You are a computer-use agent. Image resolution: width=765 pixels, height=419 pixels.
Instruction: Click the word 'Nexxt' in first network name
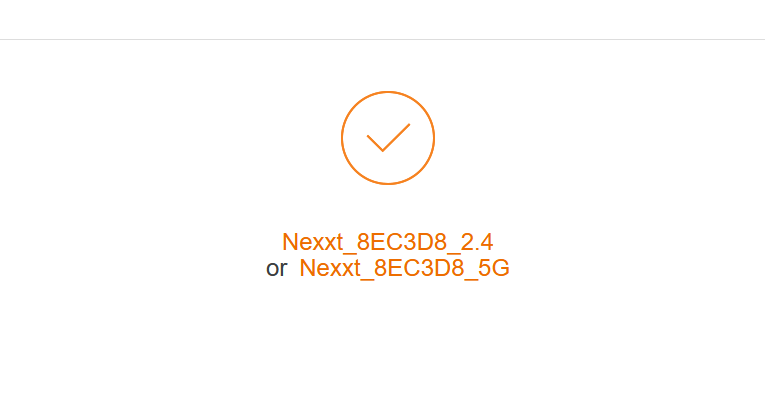[313, 242]
